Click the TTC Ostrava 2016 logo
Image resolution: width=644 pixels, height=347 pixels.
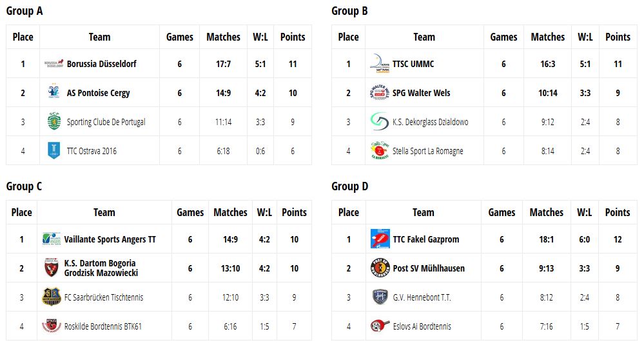click(54, 151)
